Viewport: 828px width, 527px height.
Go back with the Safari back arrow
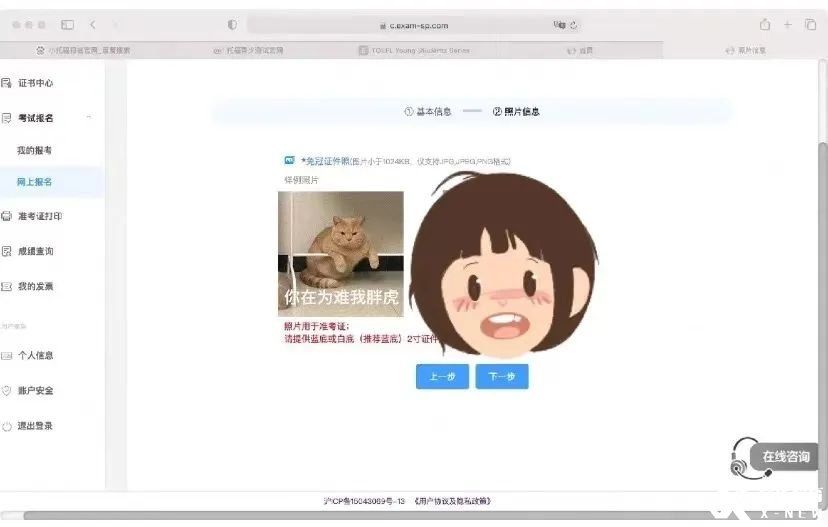(x=93, y=25)
